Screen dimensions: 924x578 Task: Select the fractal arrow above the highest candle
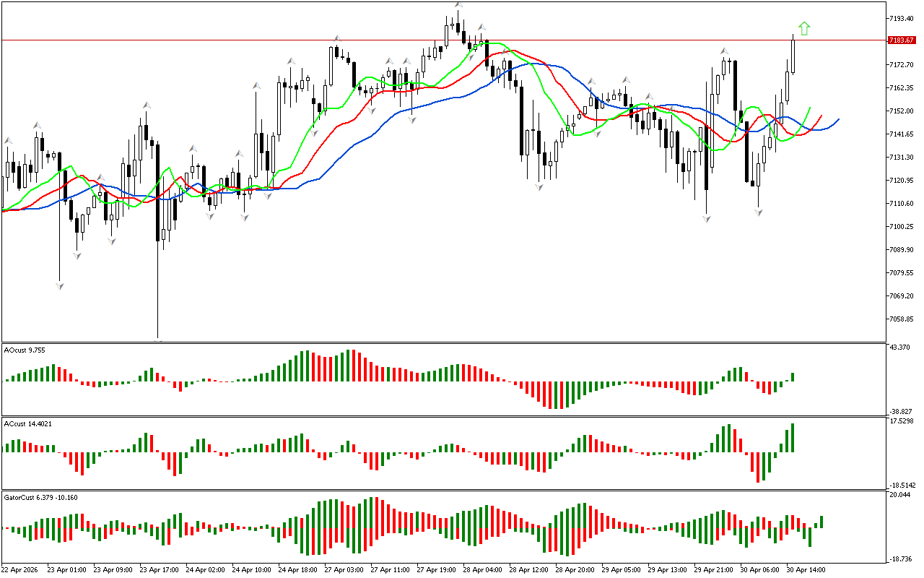click(458, 5)
